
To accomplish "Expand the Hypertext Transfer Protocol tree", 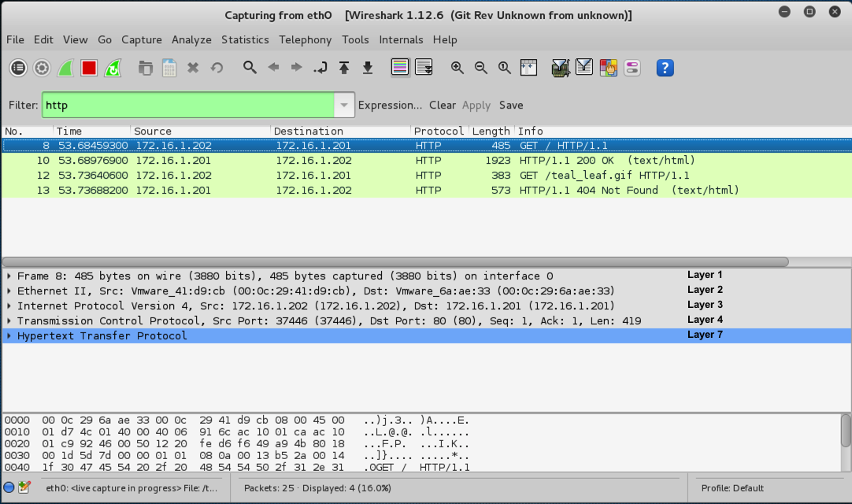I will click(x=9, y=336).
